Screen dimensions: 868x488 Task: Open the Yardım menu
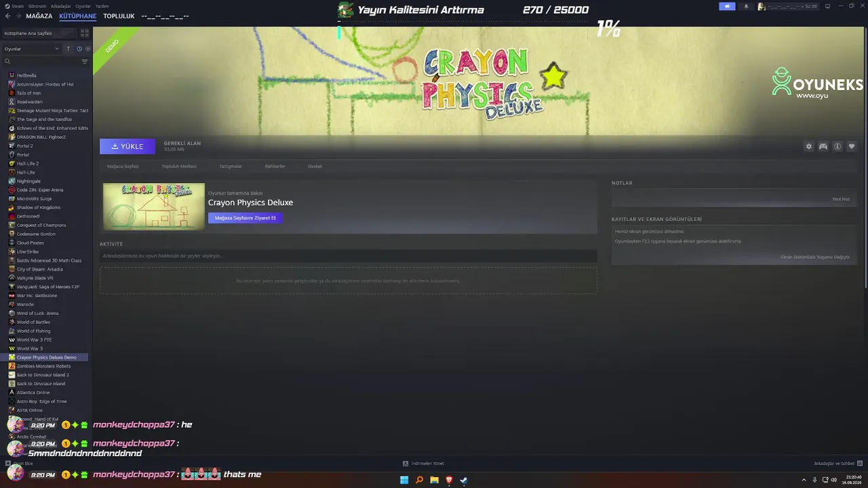tap(102, 6)
